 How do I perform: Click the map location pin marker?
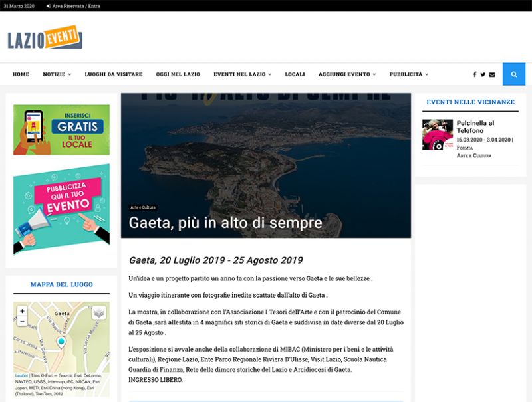61,342
